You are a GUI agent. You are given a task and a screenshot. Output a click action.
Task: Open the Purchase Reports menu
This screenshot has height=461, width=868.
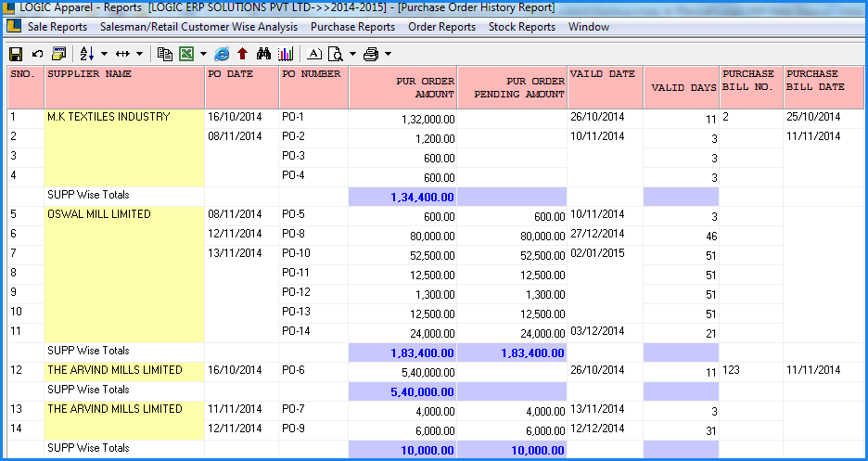point(352,27)
